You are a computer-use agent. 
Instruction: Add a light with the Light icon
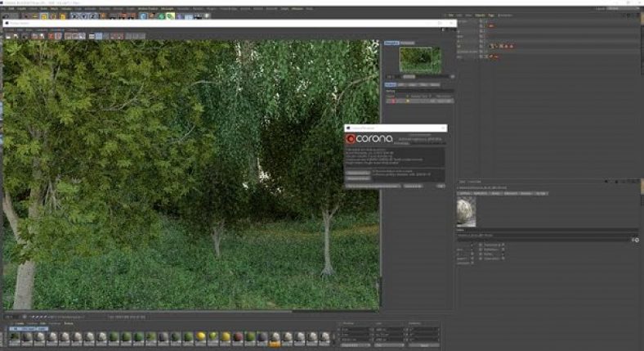pos(208,16)
